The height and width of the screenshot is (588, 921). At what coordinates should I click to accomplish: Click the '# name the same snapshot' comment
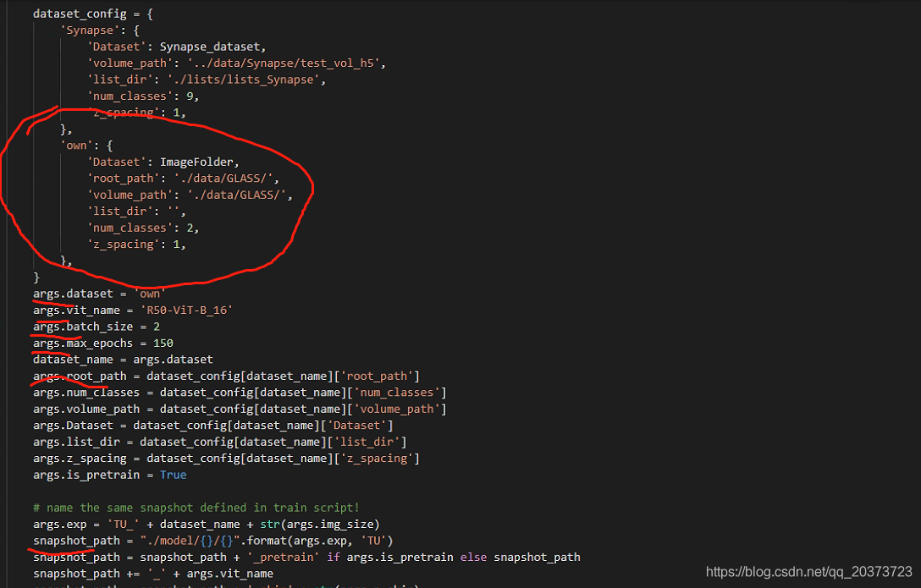coord(196,508)
